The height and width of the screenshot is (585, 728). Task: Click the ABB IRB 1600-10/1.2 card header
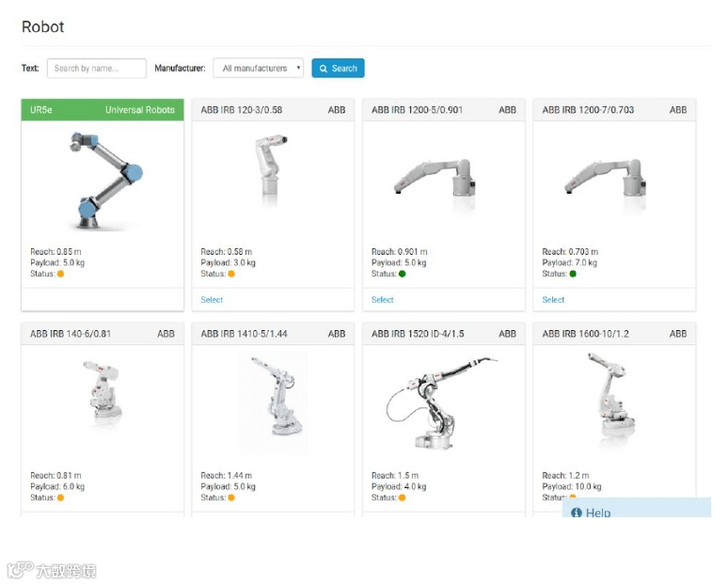[614, 334]
